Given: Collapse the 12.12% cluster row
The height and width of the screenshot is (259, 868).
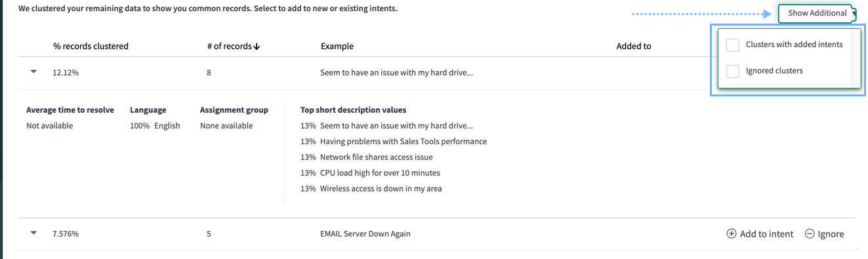Looking at the screenshot, I should (x=34, y=72).
